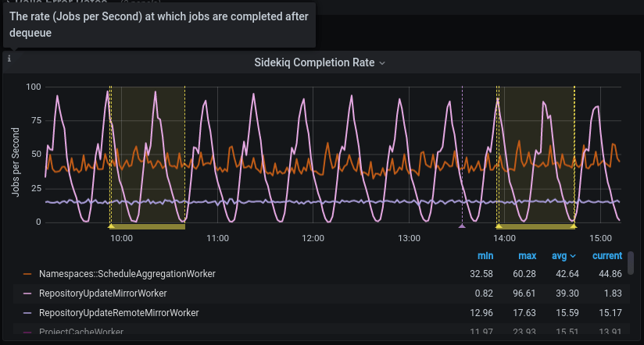Click the panel info icon
644x345 pixels.
click(x=9, y=59)
